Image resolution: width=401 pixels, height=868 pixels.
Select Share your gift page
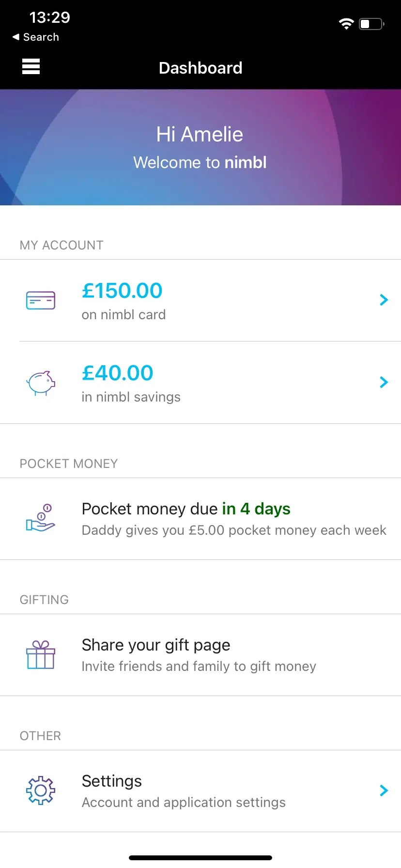click(156, 645)
